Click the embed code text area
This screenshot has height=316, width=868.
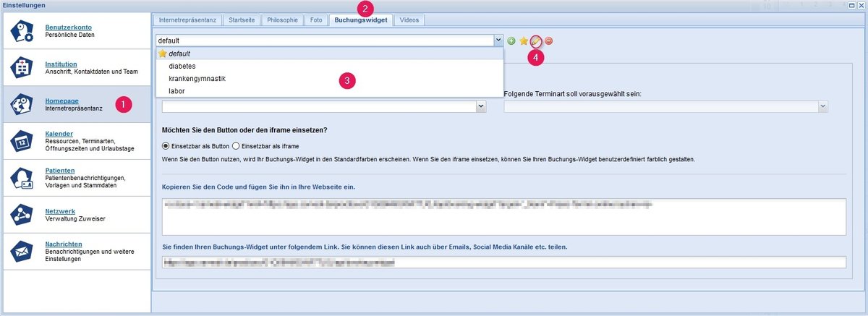(x=503, y=217)
